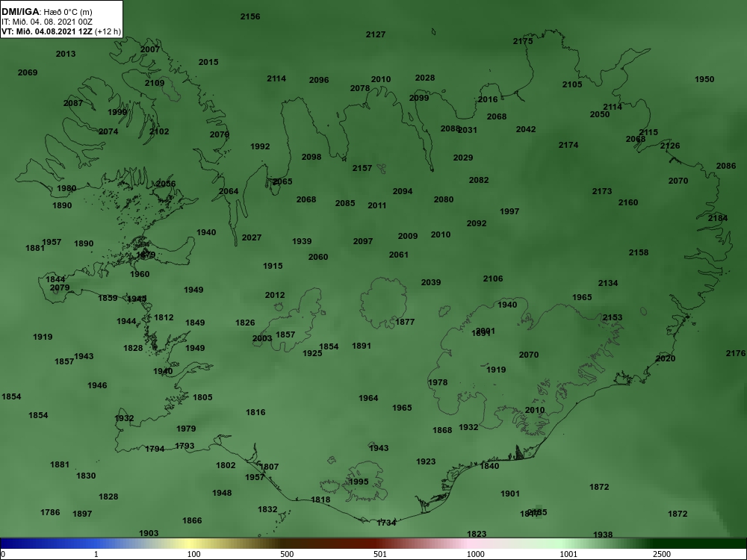The width and height of the screenshot is (747, 560).
Task: Click the 'VT: Mið. 04.08.2021 12Z' valid time
Action: click(x=47, y=31)
